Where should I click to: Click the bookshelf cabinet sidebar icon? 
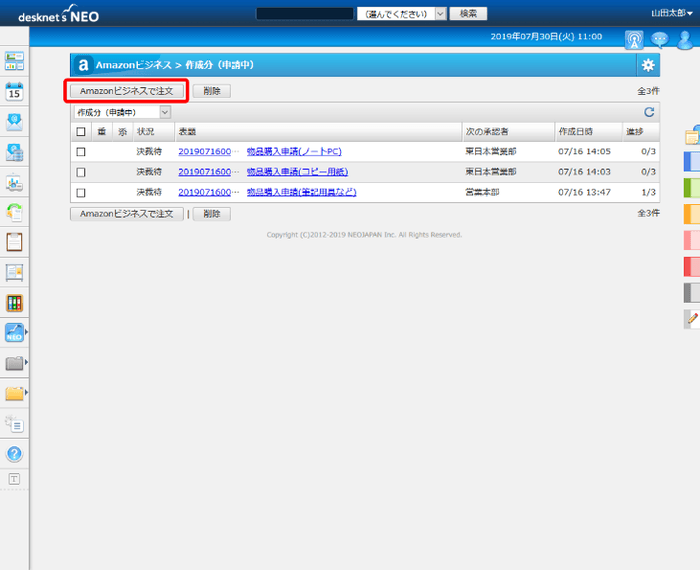click(x=14, y=303)
